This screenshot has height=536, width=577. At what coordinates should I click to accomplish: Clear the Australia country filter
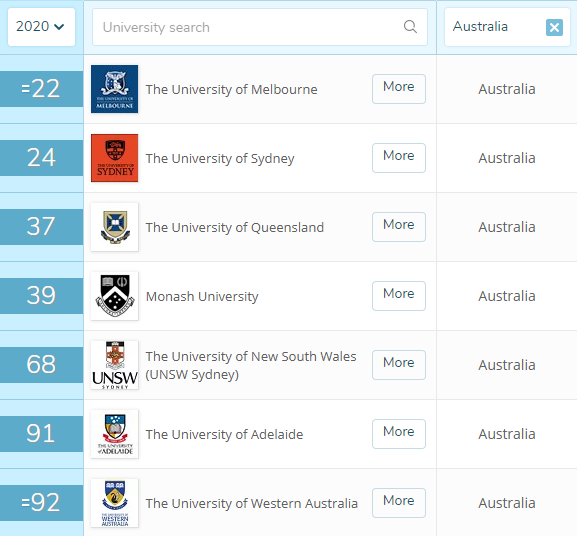click(554, 28)
